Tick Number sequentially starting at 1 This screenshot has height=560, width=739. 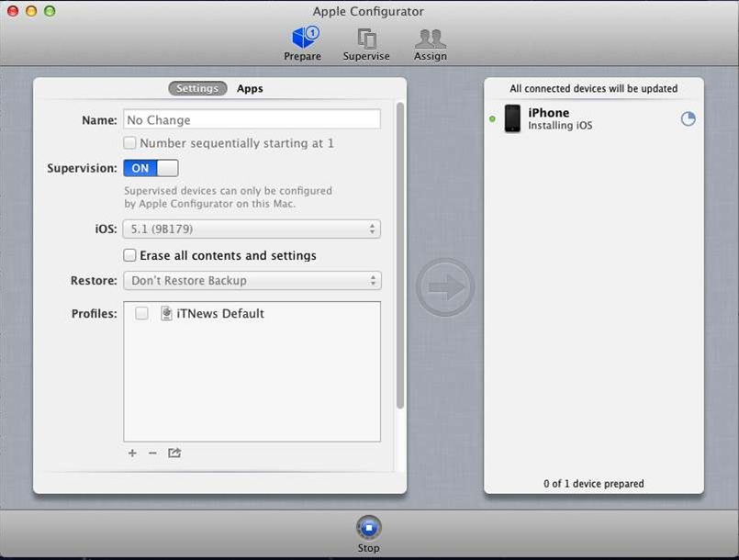(x=130, y=143)
